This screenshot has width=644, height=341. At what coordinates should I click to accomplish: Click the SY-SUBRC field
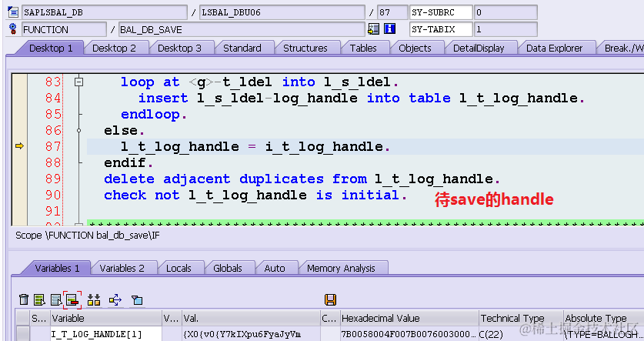click(x=441, y=12)
